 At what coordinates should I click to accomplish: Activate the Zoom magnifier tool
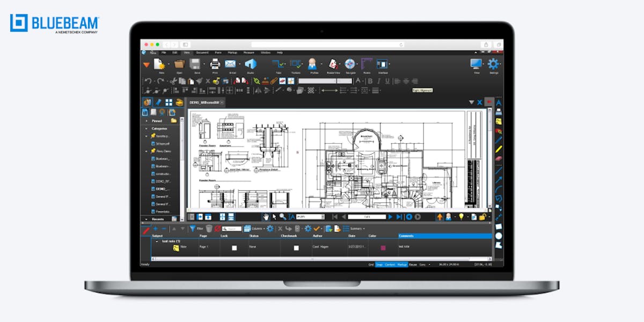pos(281,216)
